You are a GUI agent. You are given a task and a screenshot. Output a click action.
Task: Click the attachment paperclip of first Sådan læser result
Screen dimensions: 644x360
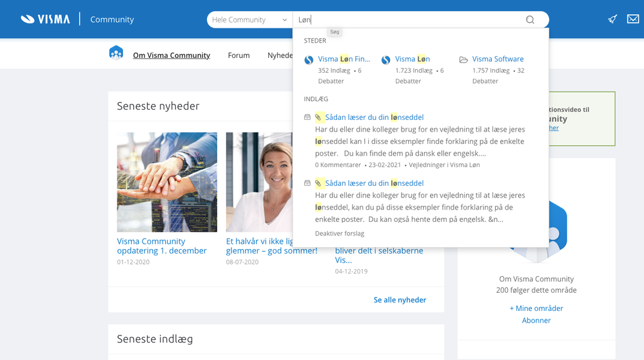318,117
